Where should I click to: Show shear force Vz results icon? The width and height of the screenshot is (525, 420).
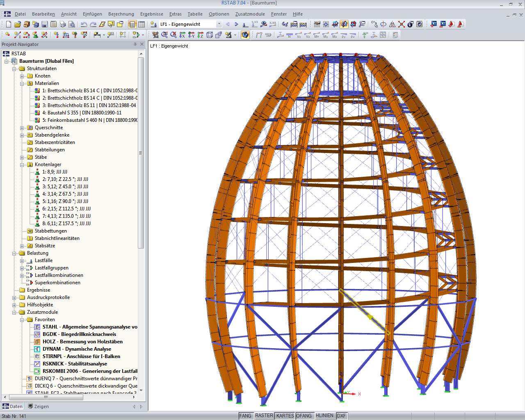click(308, 35)
